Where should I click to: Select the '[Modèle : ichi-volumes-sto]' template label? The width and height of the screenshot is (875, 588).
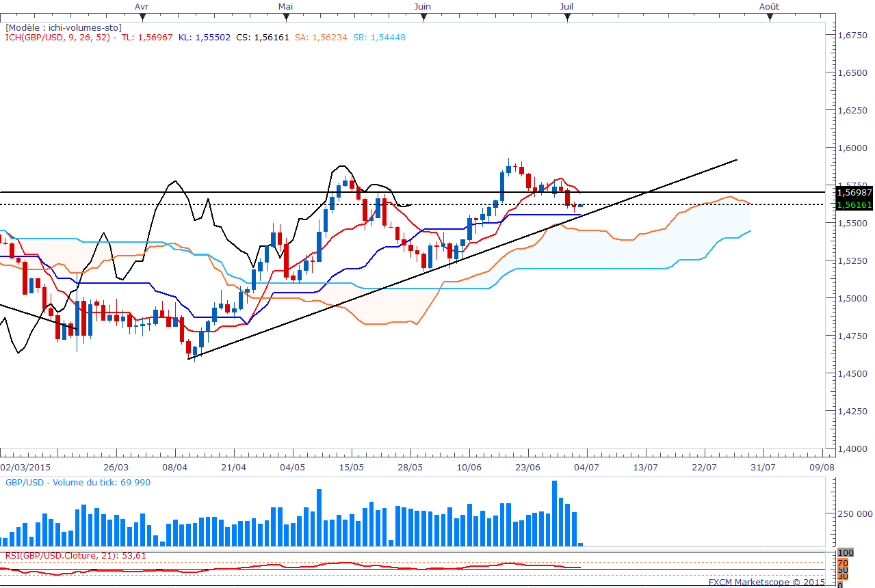64,27
